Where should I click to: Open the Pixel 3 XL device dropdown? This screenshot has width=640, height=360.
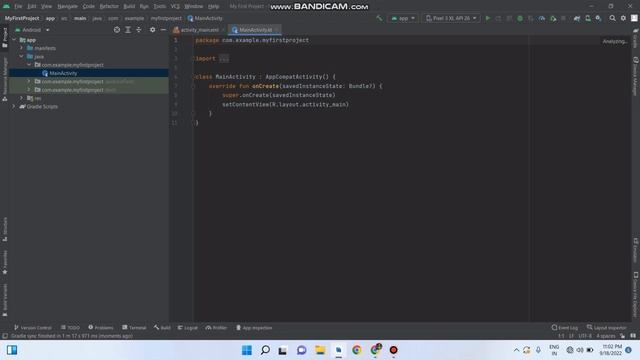[x=451, y=18]
